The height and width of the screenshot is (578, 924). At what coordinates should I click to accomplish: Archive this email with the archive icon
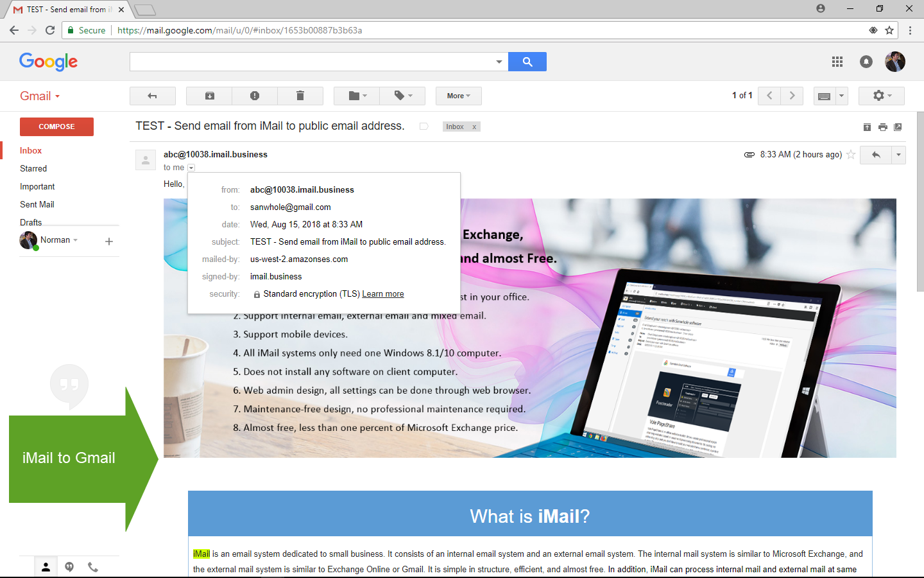coord(209,96)
